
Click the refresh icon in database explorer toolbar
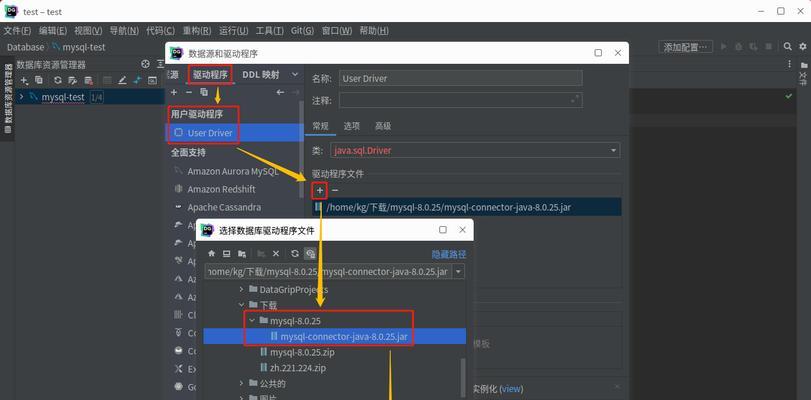tap(58, 80)
